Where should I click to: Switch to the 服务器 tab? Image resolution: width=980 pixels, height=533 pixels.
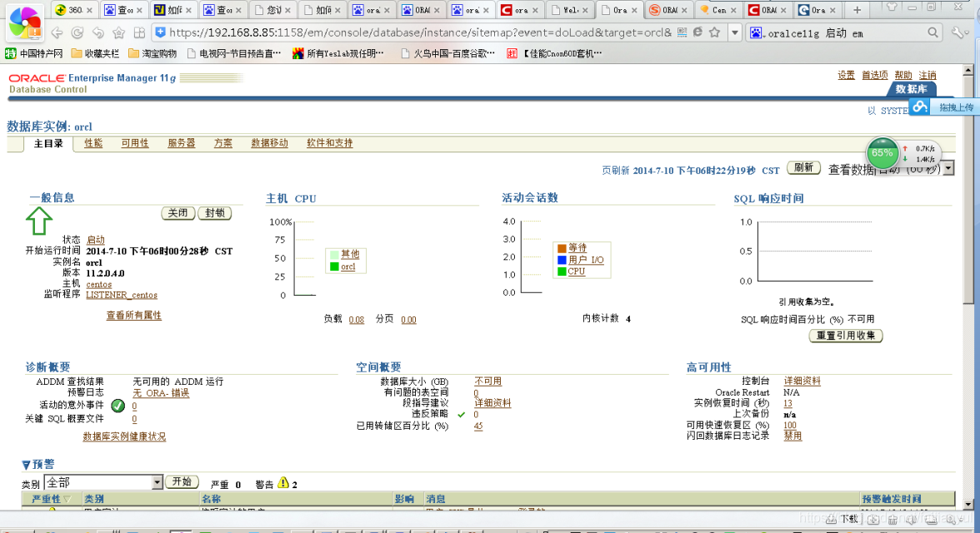click(x=182, y=143)
